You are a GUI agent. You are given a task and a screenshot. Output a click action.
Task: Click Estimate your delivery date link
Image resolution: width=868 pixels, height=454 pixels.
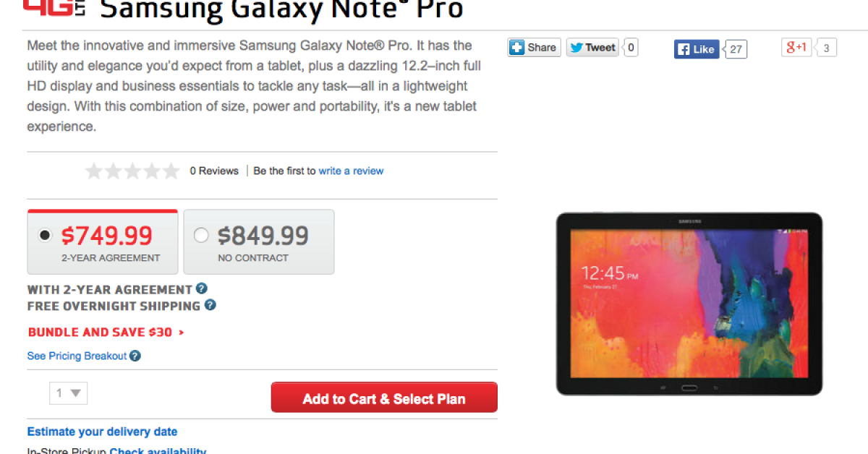click(102, 432)
